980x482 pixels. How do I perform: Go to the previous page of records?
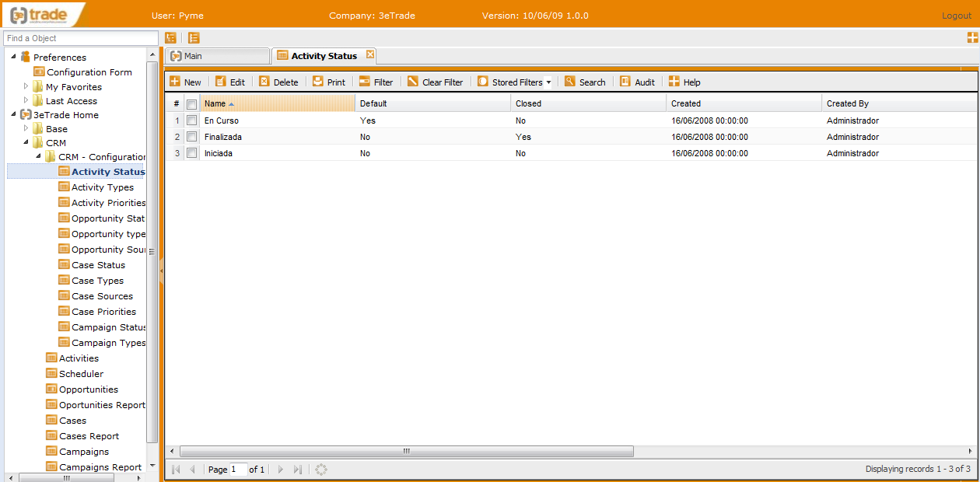coord(192,470)
